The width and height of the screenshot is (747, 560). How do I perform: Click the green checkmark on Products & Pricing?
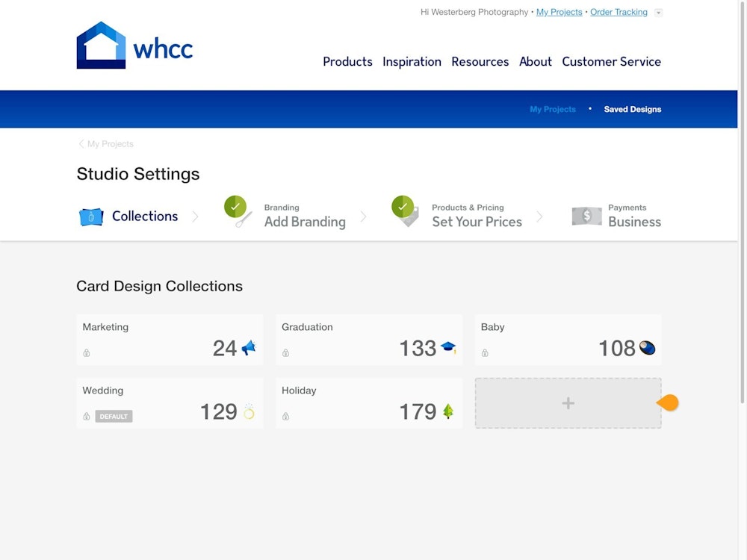[403, 206]
